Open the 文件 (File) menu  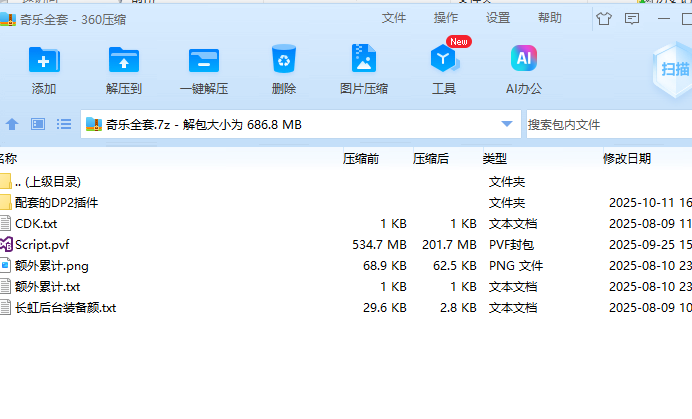tap(394, 18)
